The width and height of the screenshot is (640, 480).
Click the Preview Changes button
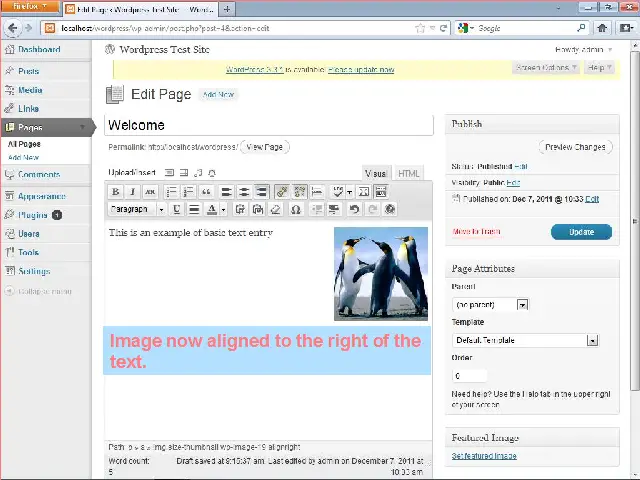pos(575,147)
